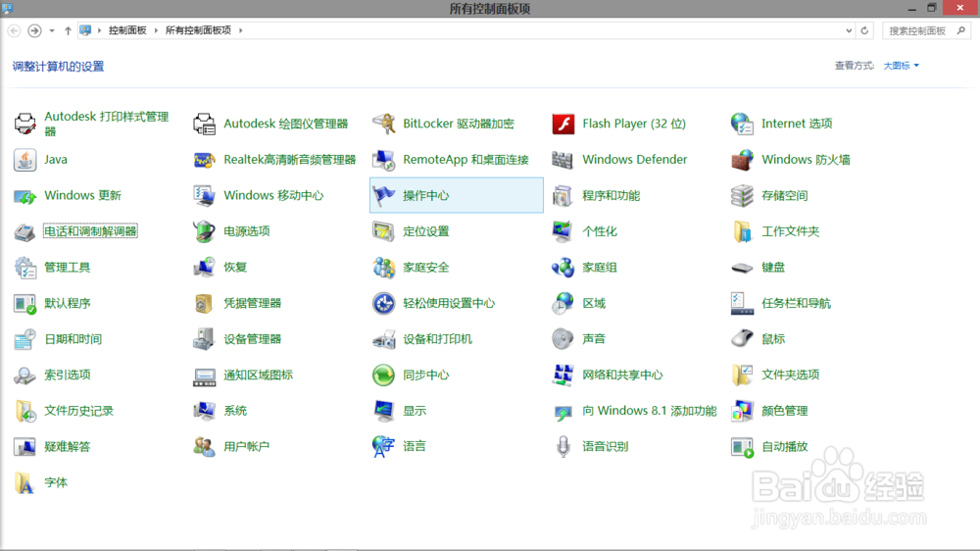Expand the address bar history dropdown arrow
This screenshot has width=980, height=551.
(849, 30)
